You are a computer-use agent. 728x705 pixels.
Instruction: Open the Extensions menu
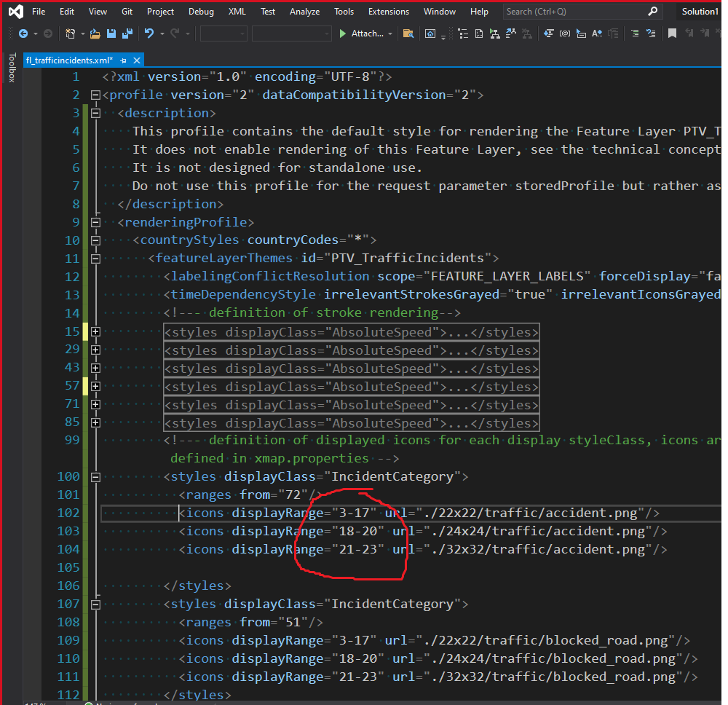point(388,12)
